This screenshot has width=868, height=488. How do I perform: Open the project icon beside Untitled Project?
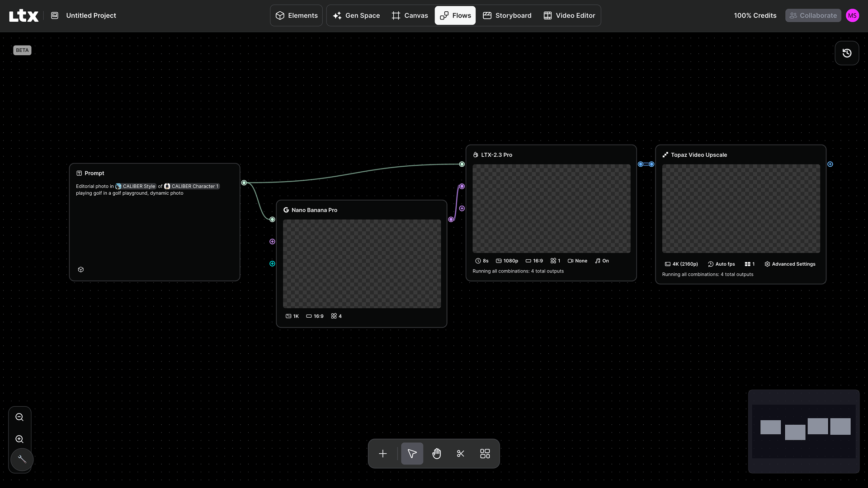(55, 15)
